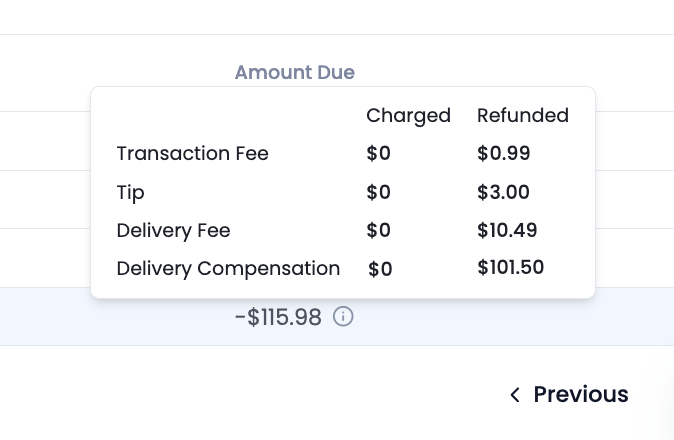Select the Delivery Compensation row label
This screenshot has width=674, height=440.
point(228,269)
